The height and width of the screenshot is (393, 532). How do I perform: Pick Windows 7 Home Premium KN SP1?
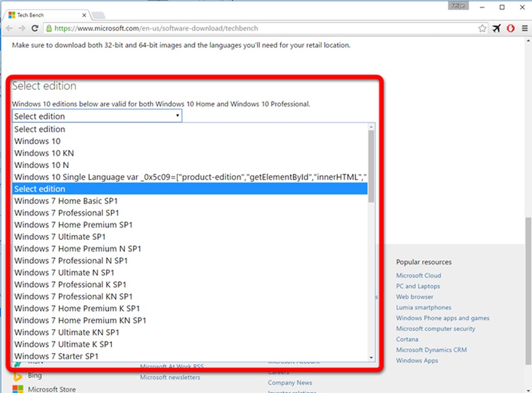pyautogui.click(x=190, y=320)
